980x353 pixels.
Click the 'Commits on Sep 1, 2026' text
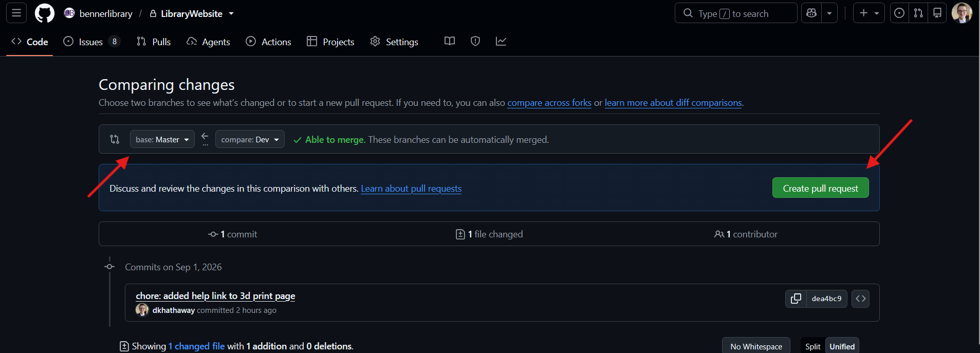pos(173,267)
